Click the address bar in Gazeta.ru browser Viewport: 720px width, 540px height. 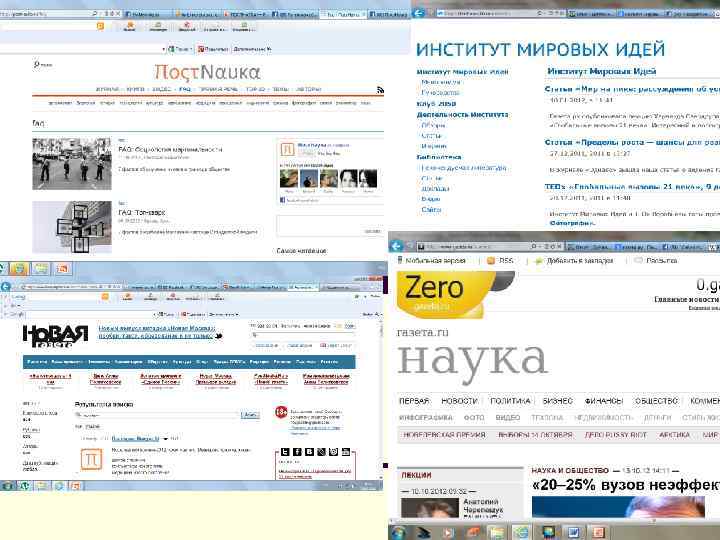pyautogui.click(x=475, y=247)
